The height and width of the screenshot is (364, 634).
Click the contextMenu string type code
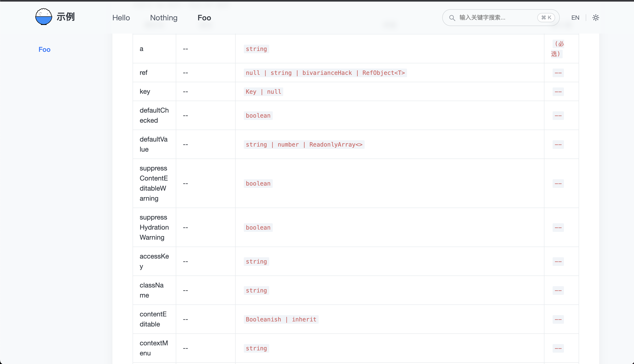pos(256,348)
